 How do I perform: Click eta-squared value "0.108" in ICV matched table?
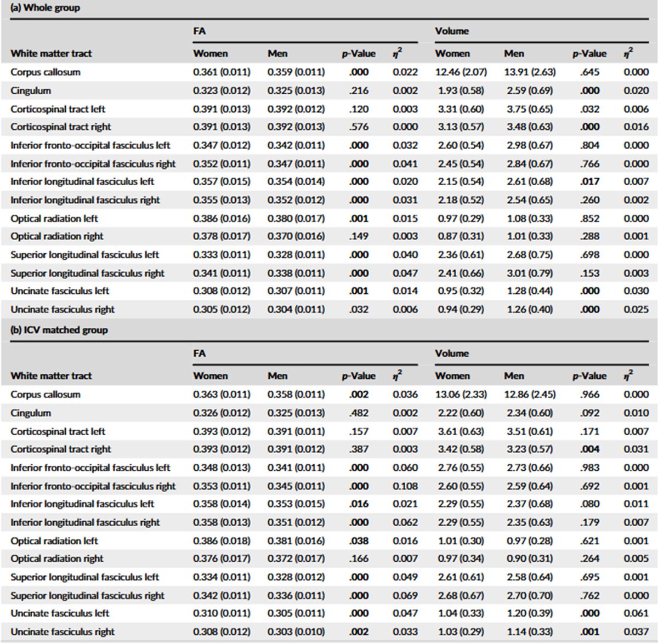[405, 486]
